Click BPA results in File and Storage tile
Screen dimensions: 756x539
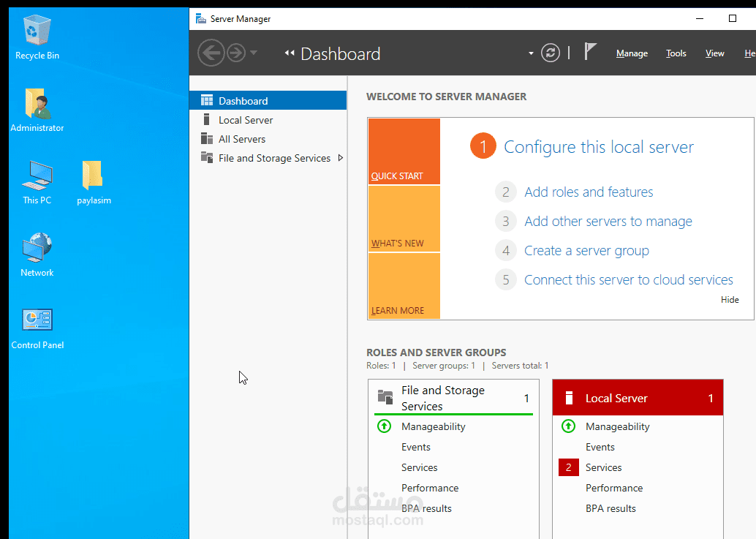coord(426,508)
